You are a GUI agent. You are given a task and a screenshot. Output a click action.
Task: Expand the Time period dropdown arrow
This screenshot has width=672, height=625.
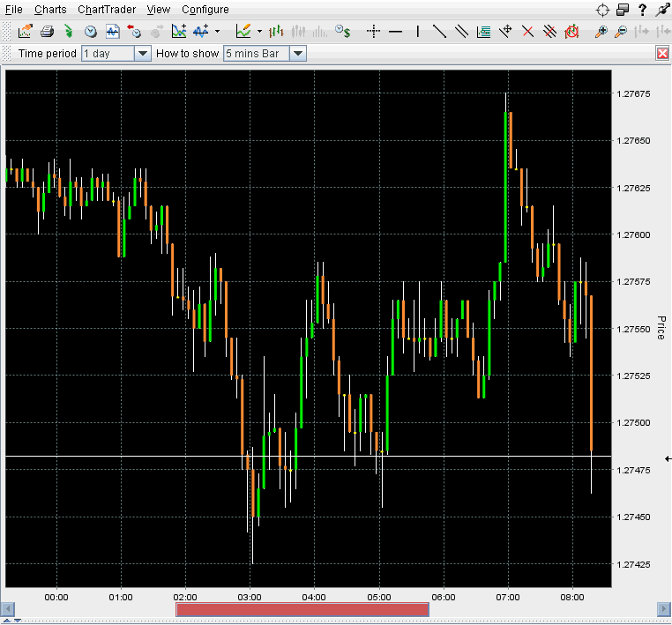pyautogui.click(x=143, y=54)
